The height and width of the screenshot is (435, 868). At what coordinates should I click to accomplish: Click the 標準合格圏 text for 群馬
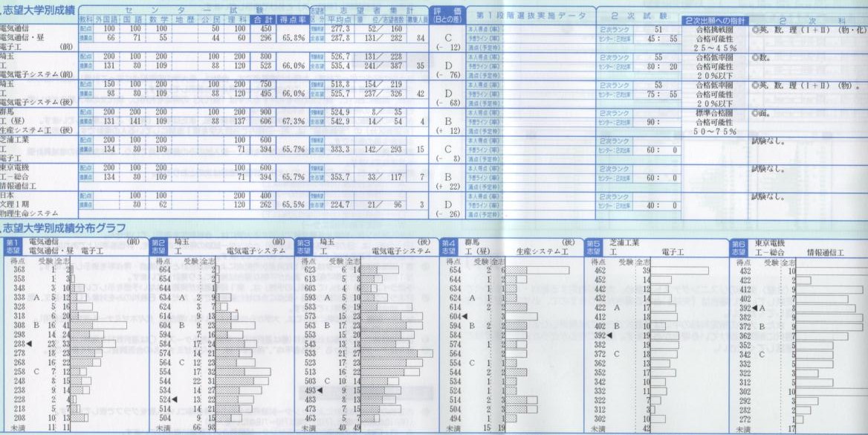[715, 112]
